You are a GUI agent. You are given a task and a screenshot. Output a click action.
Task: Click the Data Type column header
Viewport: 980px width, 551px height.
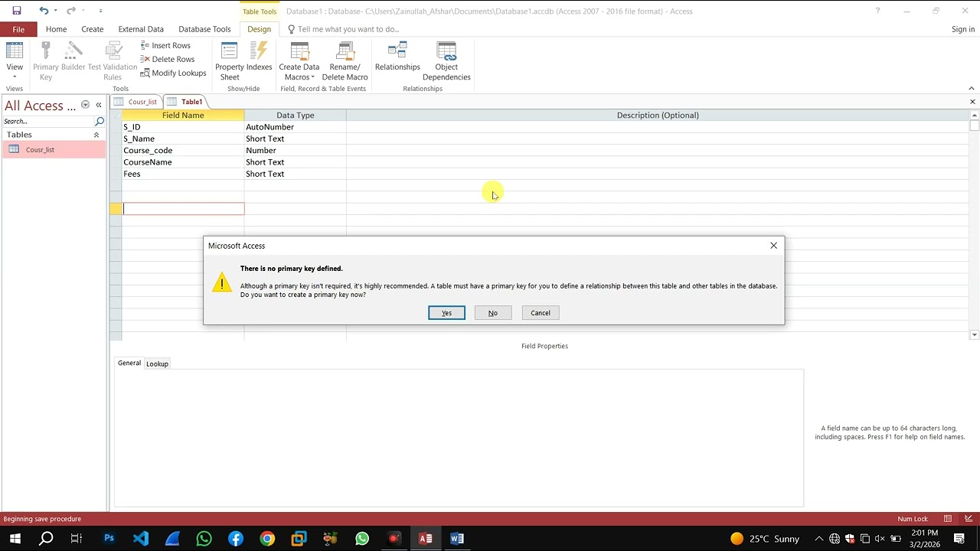(x=296, y=115)
